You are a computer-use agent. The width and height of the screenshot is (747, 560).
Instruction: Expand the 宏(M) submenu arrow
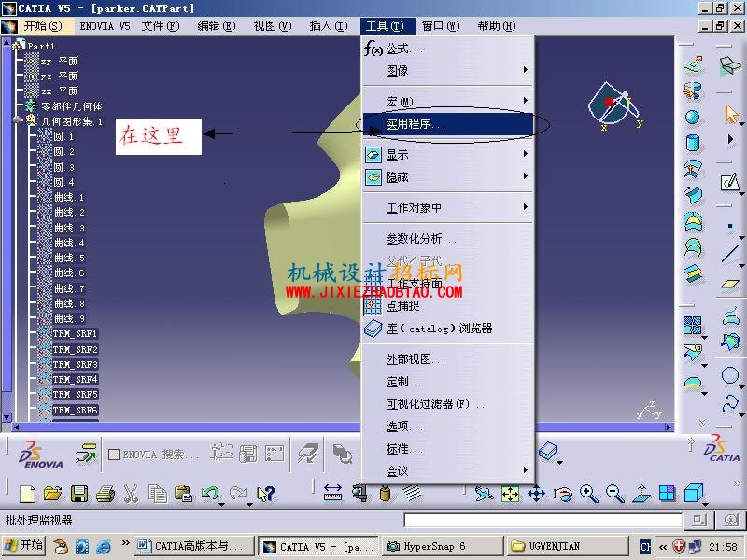[525, 101]
